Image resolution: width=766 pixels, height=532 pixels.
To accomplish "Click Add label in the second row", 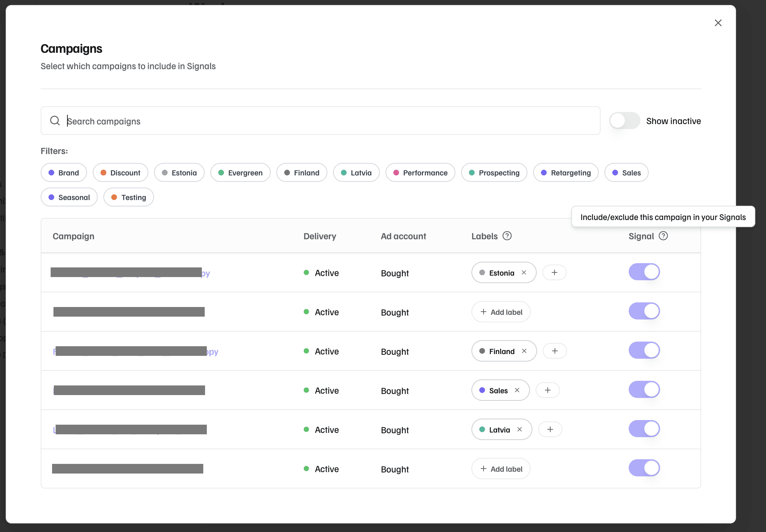I will click(x=501, y=312).
